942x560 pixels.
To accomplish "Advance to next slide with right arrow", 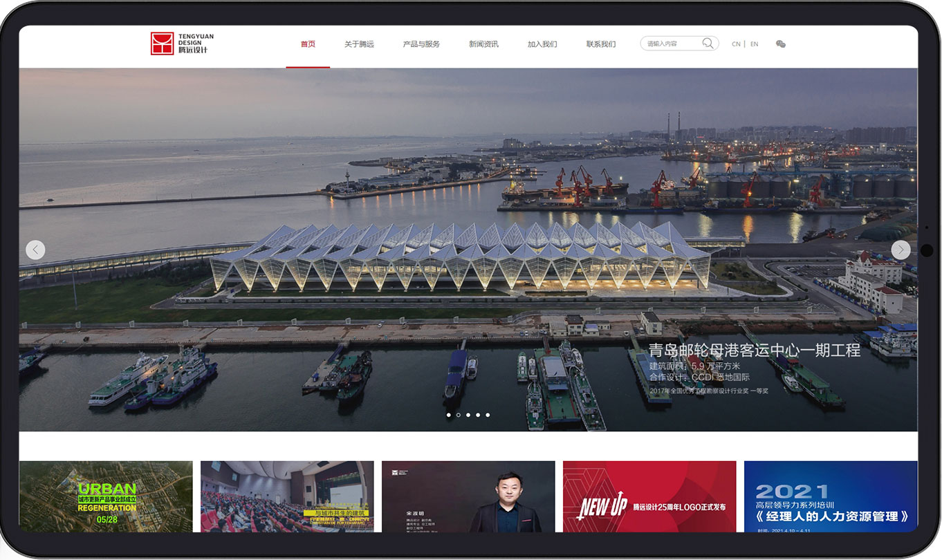I will 901,250.
